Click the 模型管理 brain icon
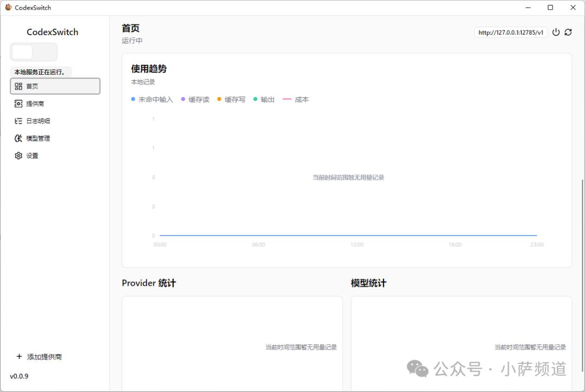Image resolution: width=585 pixels, height=392 pixels. click(18, 139)
